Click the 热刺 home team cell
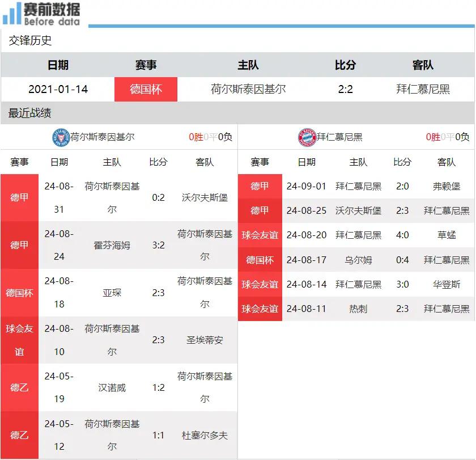 (358, 309)
